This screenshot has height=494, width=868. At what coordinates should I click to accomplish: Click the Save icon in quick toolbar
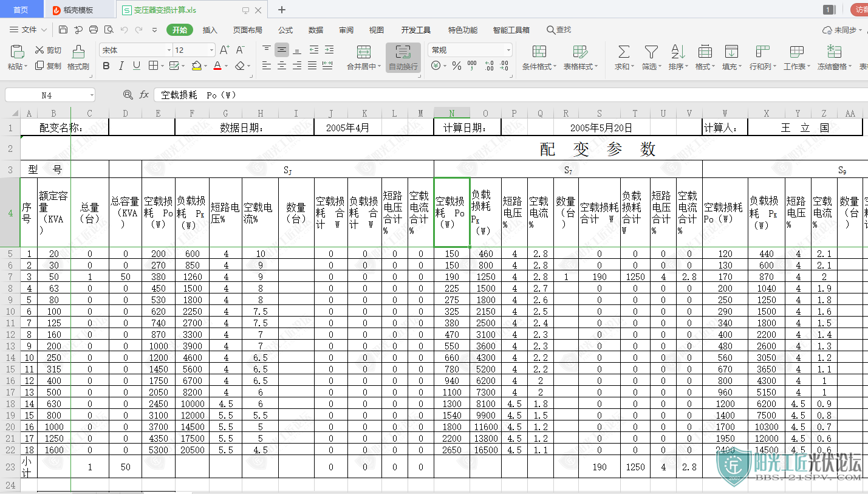(63, 30)
